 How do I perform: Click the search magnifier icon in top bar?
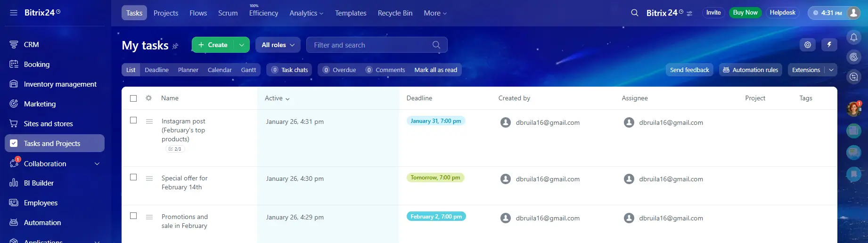635,13
